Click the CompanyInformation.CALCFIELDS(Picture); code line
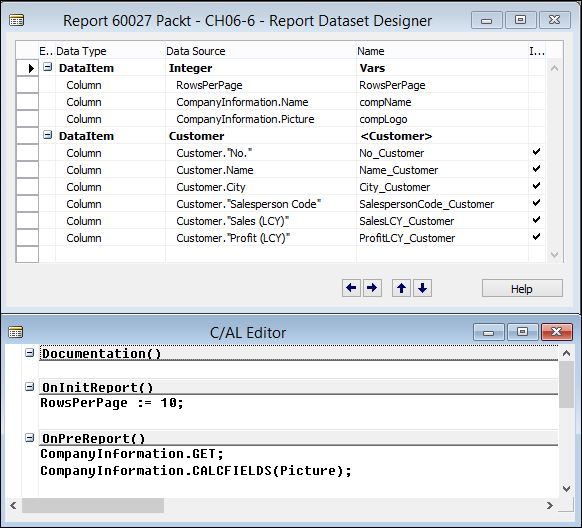 (196, 471)
